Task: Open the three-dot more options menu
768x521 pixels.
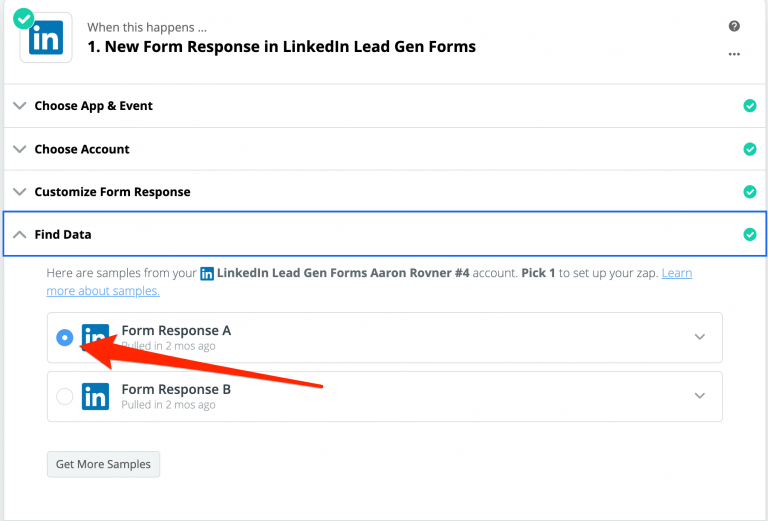Action: (734, 54)
